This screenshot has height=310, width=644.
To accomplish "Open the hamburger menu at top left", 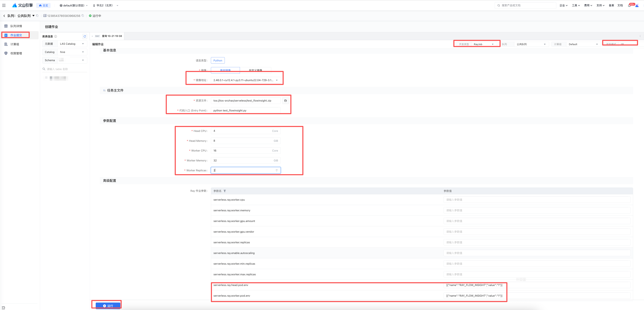I will click(4, 5).
